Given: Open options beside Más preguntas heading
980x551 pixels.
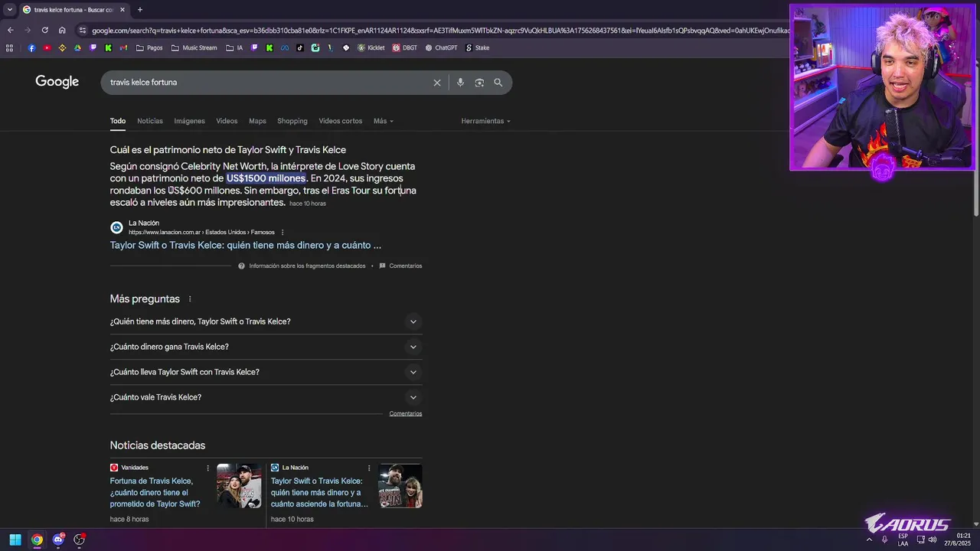Looking at the screenshot, I should coord(190,299).
